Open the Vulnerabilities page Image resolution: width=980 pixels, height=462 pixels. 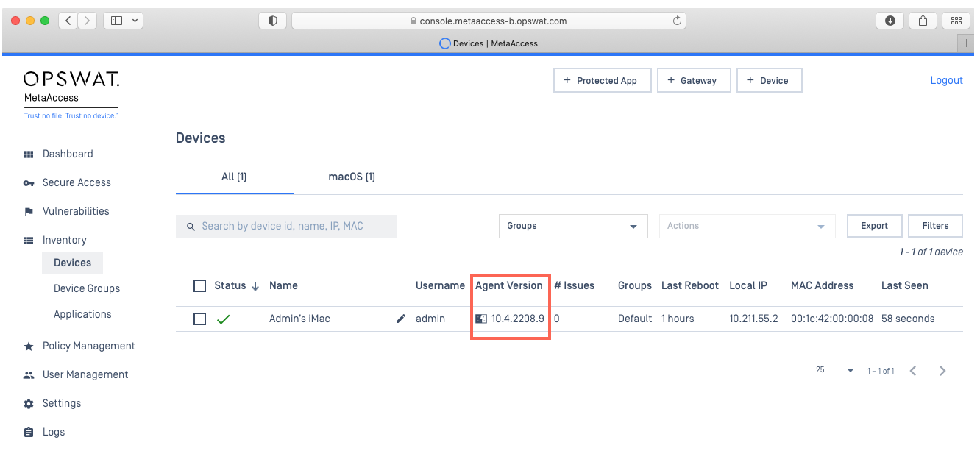click(x=76, y=211)
